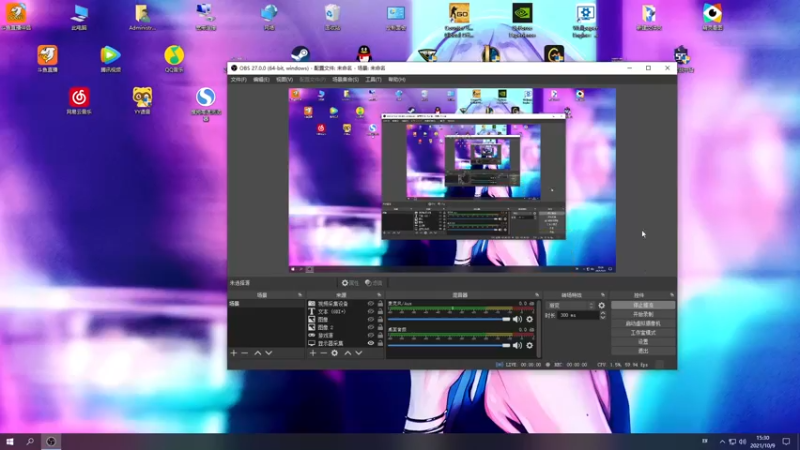800x450 pixels.
Task: Toggle visibility of 视频采集设备 source
Action: (371, 304)
